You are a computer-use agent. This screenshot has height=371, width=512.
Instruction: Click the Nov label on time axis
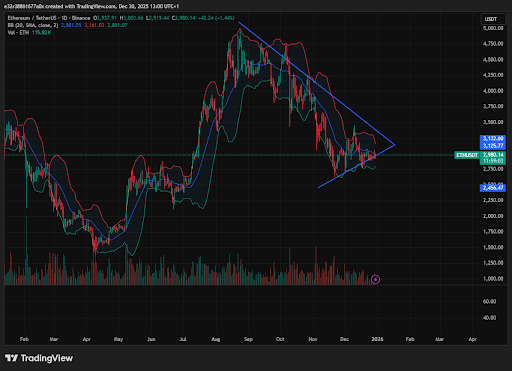point(313,339)
